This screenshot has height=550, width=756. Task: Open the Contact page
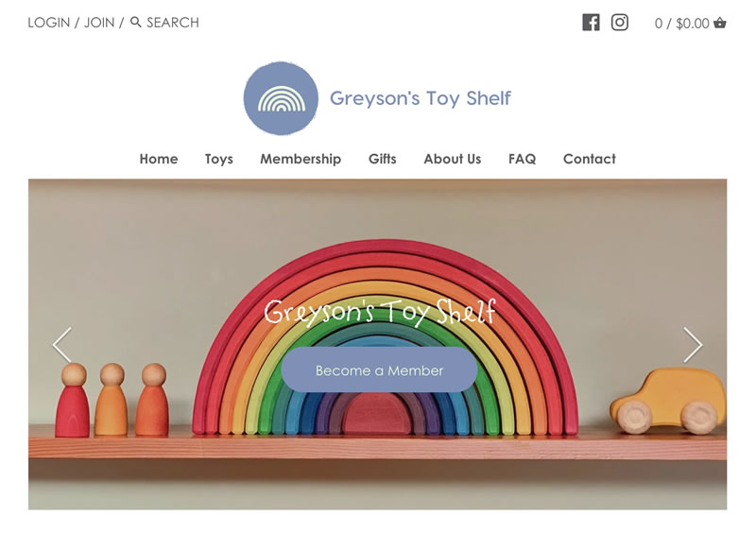click(589, 159)
